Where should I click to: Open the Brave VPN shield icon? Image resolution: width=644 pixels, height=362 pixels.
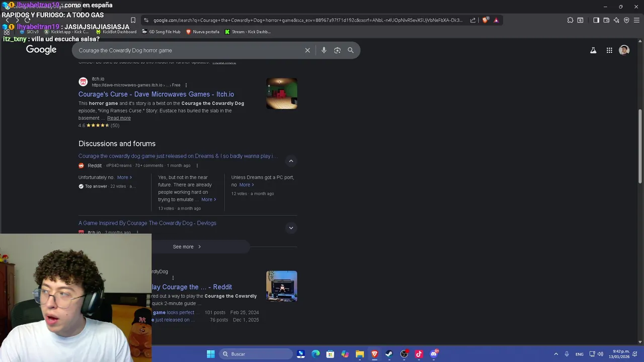626,20
